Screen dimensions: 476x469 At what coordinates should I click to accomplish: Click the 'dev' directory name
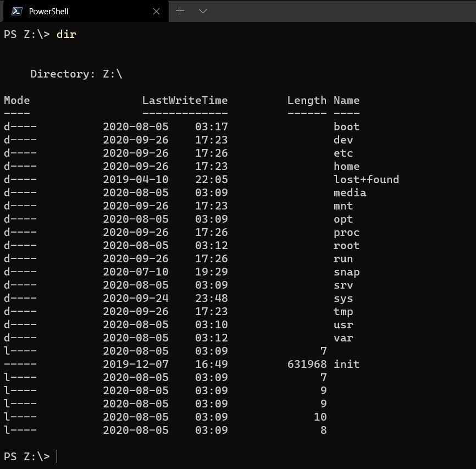pos(343,140)
